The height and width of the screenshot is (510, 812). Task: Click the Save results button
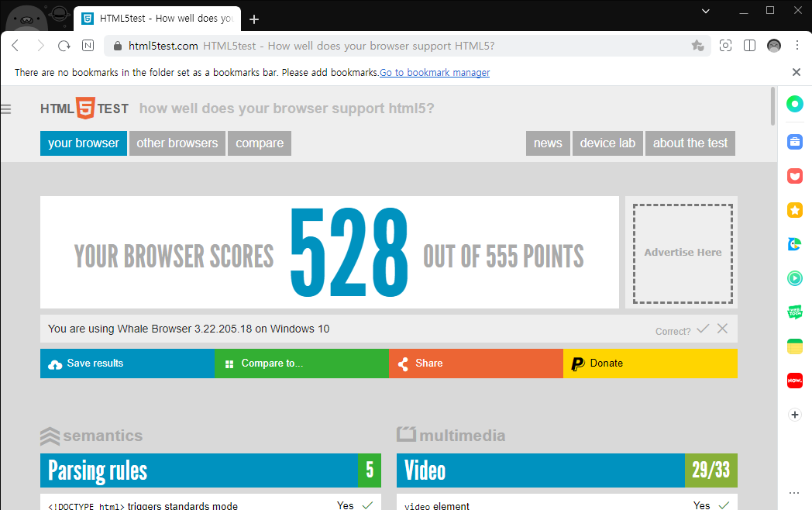click(x=127, y=364)
